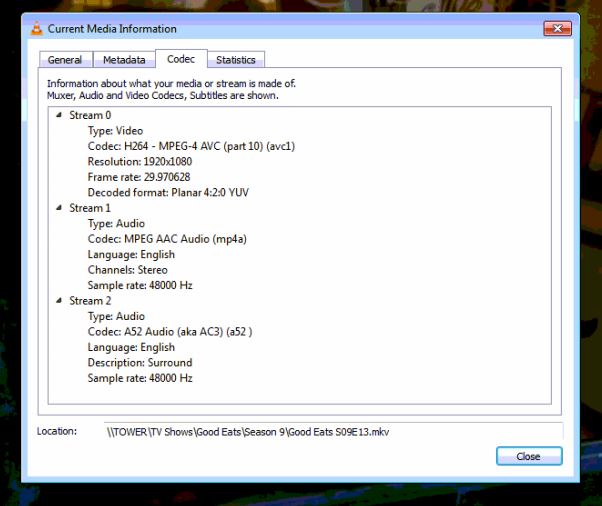Close the Current Media Information window
Image resolution: width=602 pixels, height=506 pixels.
[557, 28]
